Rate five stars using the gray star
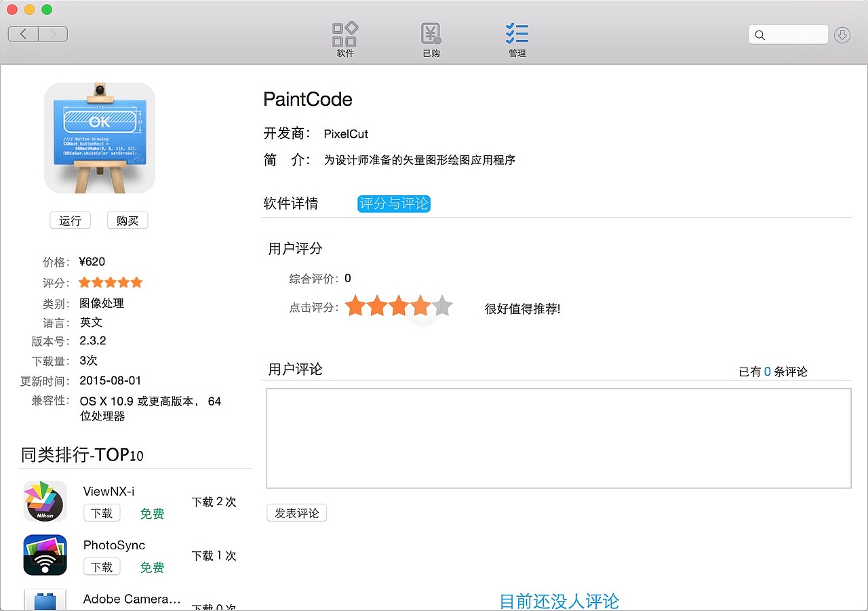 (442, 306)
